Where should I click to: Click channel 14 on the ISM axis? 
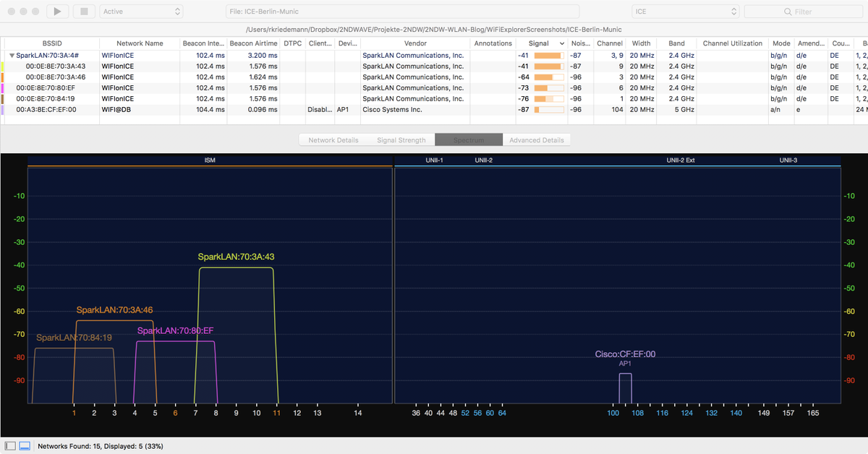(x=357, y=413)
